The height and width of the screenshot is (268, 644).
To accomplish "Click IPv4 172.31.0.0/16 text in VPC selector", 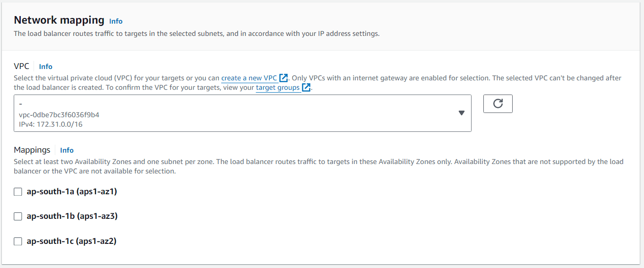I will 51,124.
